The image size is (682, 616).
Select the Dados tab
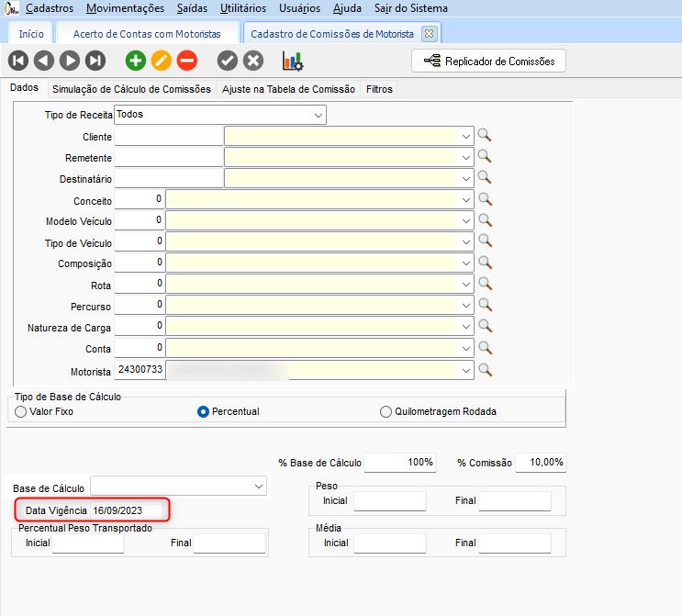click(x=25, y=88)
